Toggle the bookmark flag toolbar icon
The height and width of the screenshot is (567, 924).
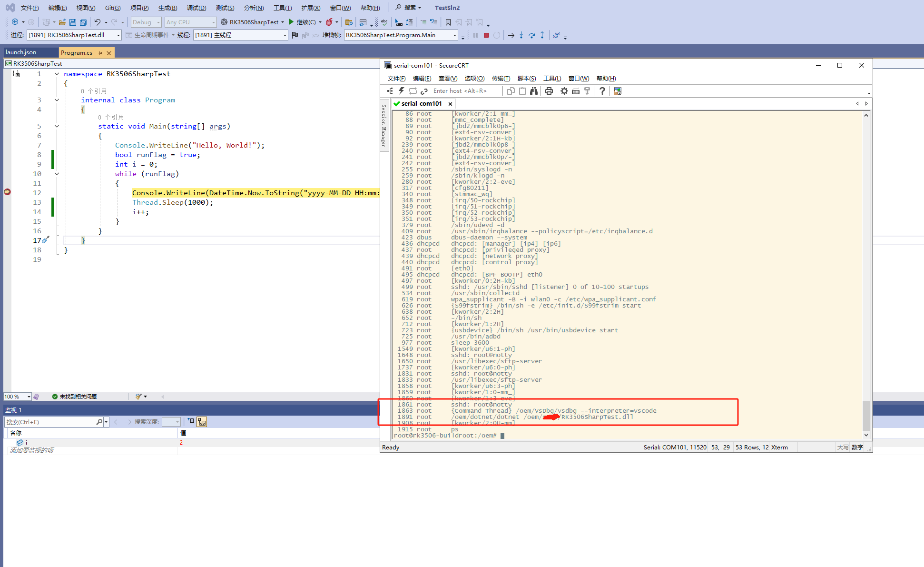tap(448, 22)
